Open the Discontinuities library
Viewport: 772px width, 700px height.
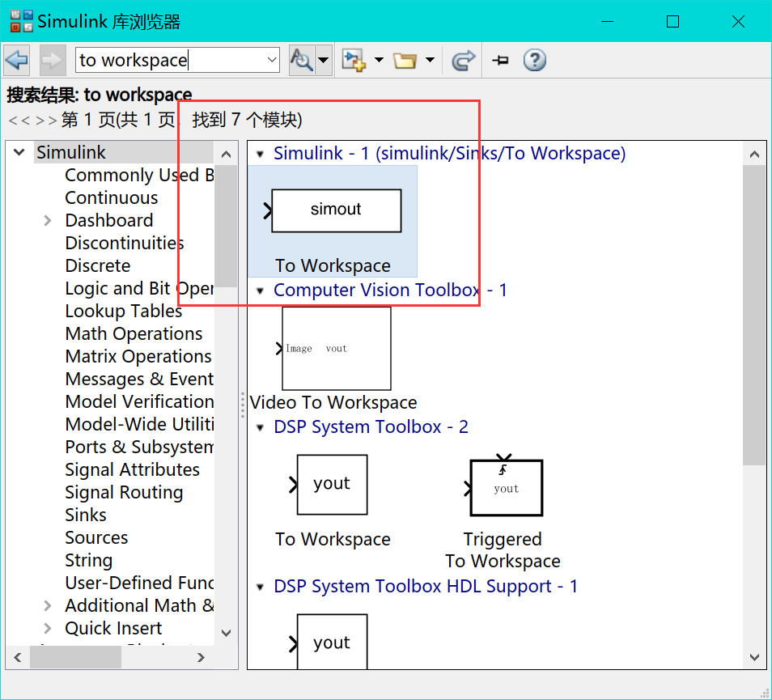(125, 243)
